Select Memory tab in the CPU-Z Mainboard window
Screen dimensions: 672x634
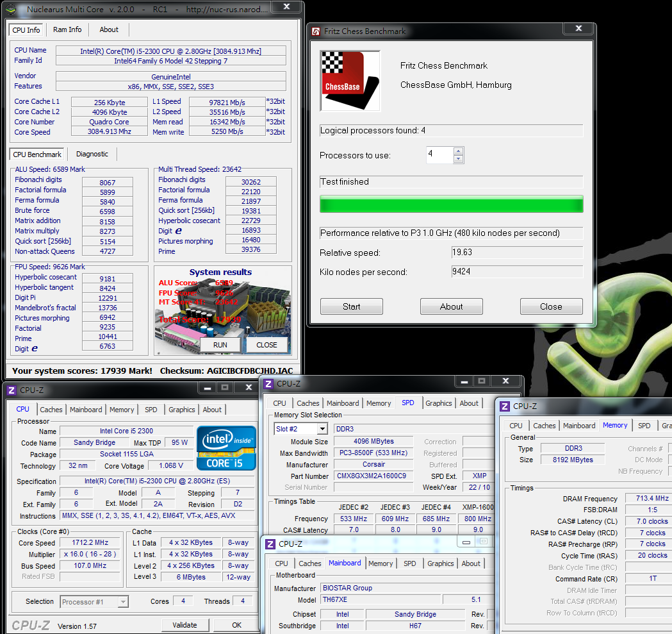point(381,563)
